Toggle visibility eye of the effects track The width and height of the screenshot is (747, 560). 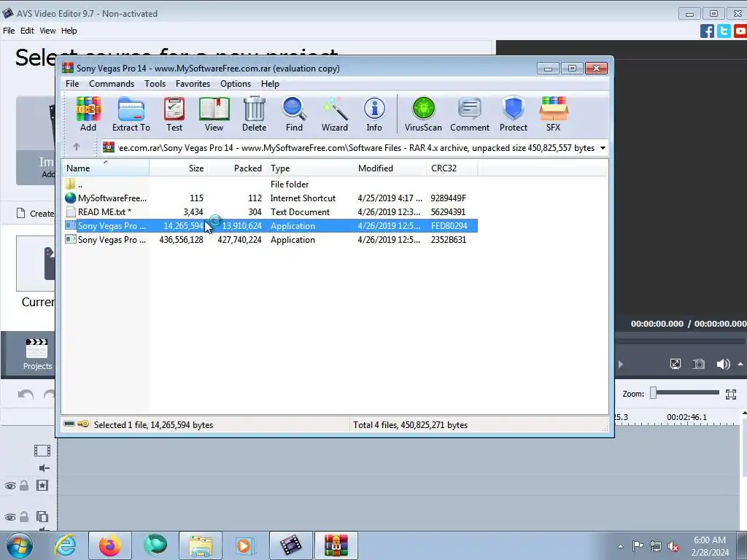(10, 486)
